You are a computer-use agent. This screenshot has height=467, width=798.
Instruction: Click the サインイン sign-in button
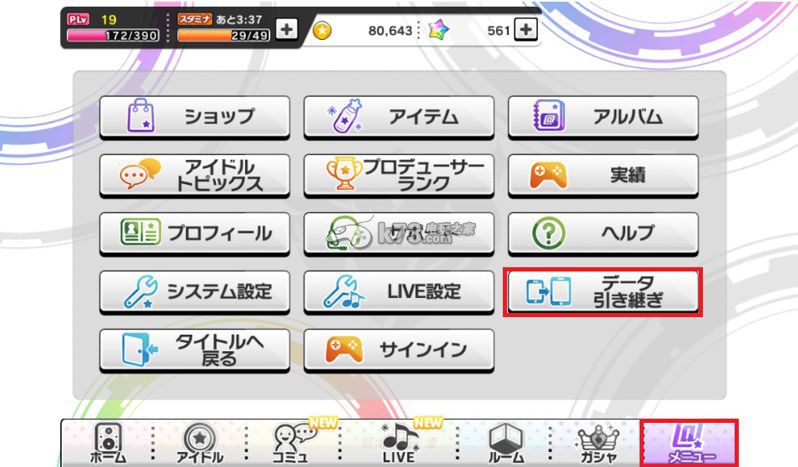398,350
